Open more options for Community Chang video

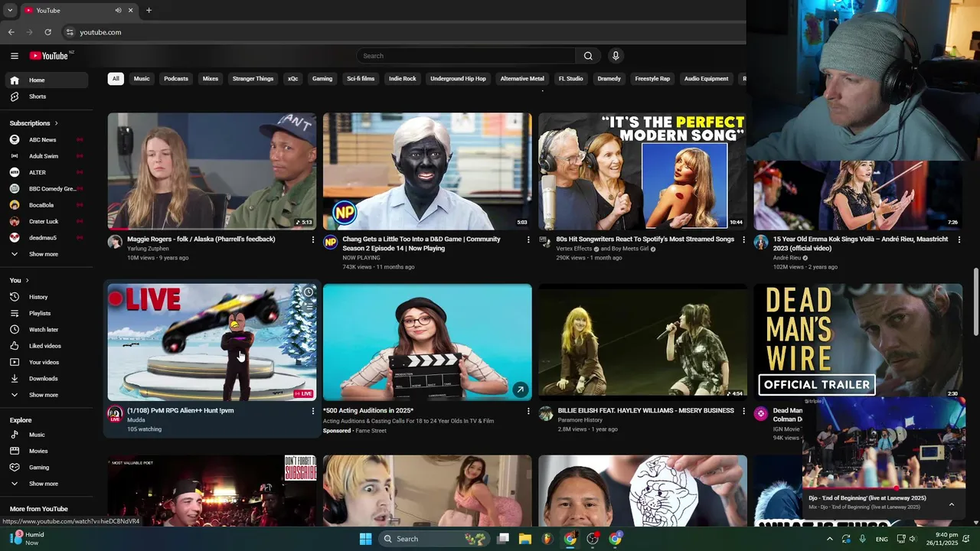[528, 240]
